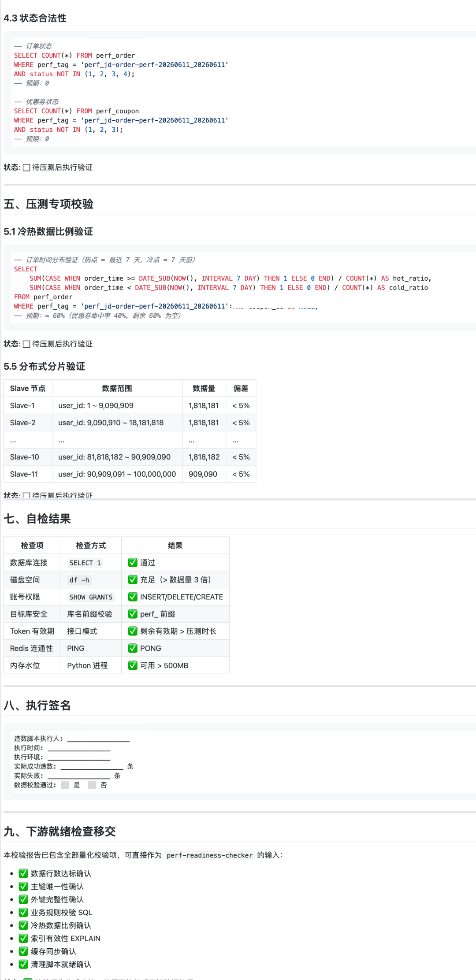476x980 pixels.
Task: Click the 九、下游就绪检查移交 heading
Action: point(60,832)
